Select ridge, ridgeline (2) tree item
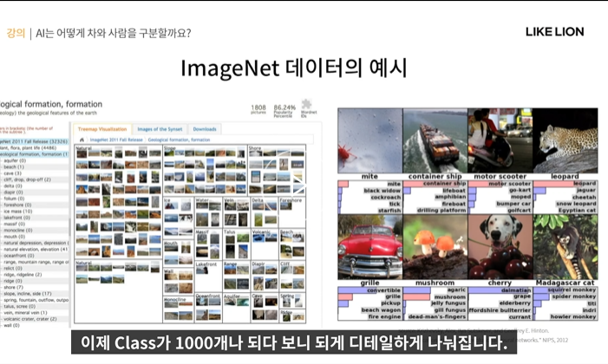608x364 pixels. (23, 275)
